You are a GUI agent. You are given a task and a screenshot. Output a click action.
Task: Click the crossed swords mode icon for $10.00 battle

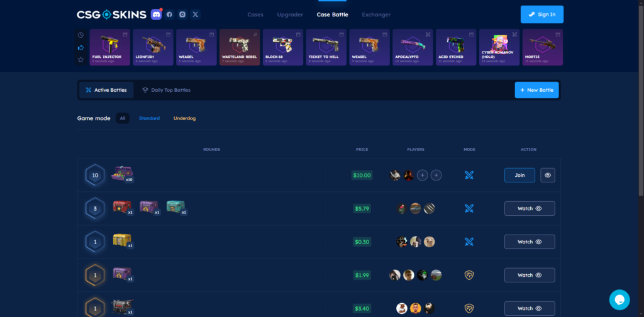pyautogui.click(x=469, y=175)
